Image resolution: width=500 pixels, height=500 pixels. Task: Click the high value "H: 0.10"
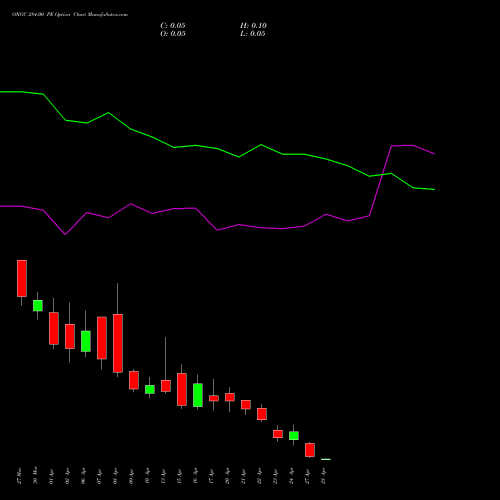(253, 26)
